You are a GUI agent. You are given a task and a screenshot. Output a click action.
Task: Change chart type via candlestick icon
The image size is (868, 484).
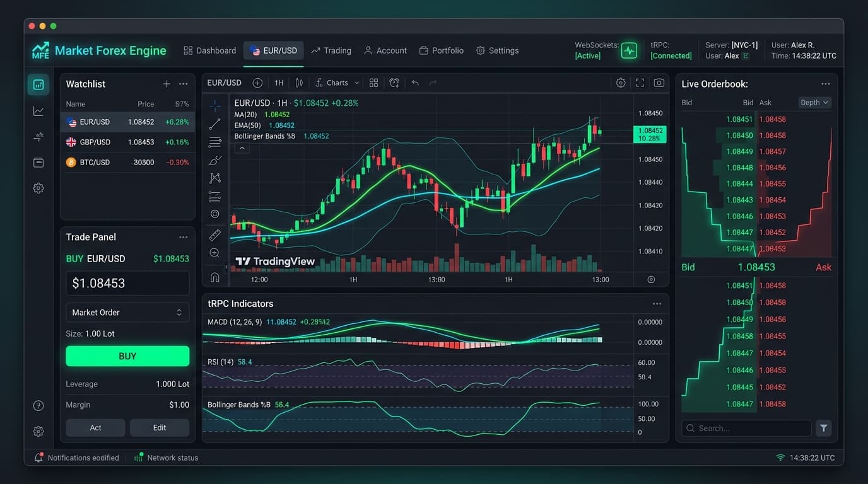tap(299, 83)
